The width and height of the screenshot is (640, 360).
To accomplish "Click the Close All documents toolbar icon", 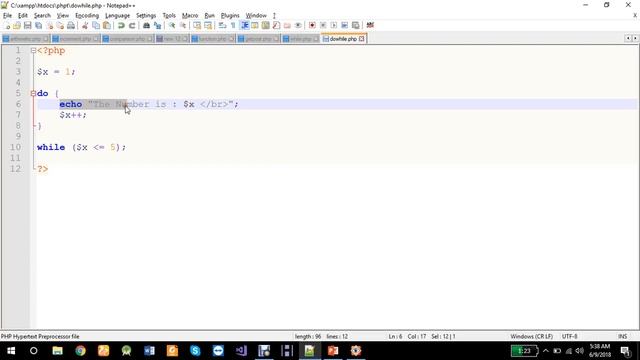I will pos(60,25).
